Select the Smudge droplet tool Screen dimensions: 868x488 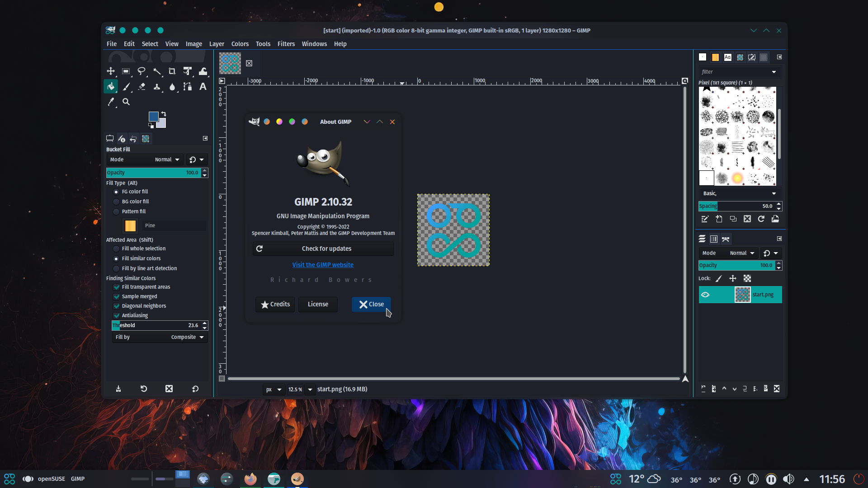tap(172, 87)
